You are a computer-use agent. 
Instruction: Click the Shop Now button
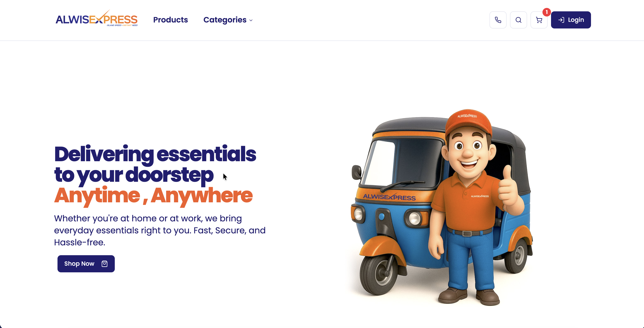tap(86, 264)
